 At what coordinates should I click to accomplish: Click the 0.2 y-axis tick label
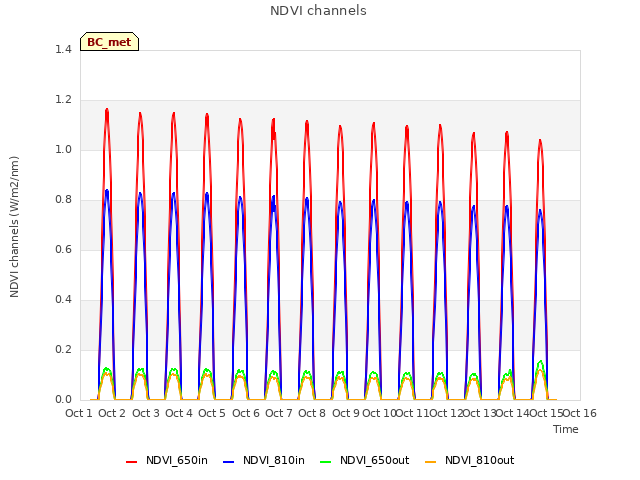tap(63, 350)
